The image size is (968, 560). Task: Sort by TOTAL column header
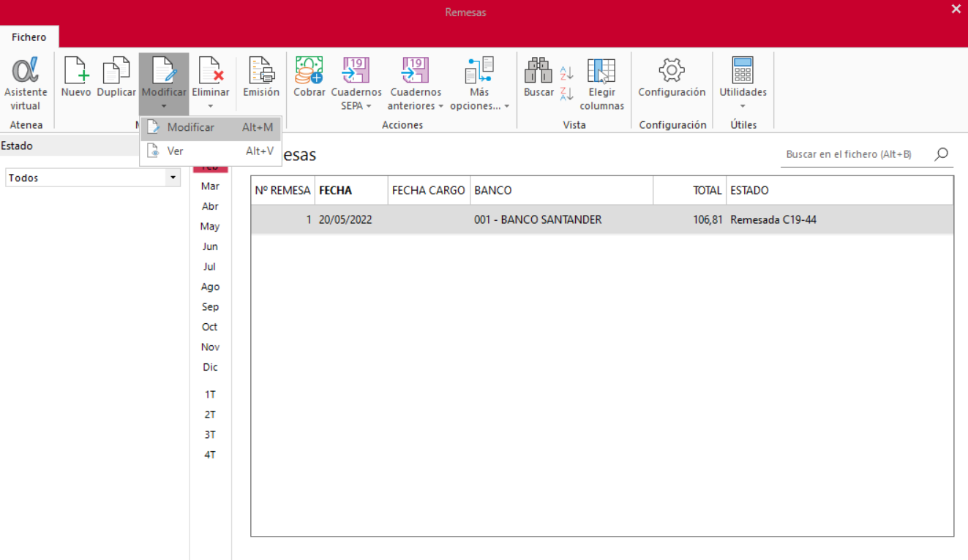[x=689, y=190]
